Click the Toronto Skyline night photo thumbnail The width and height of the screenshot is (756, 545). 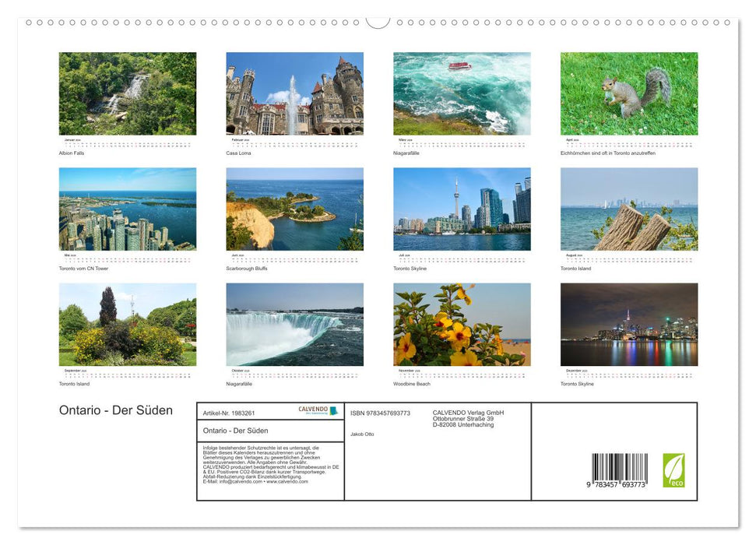[x=628, y=325]
